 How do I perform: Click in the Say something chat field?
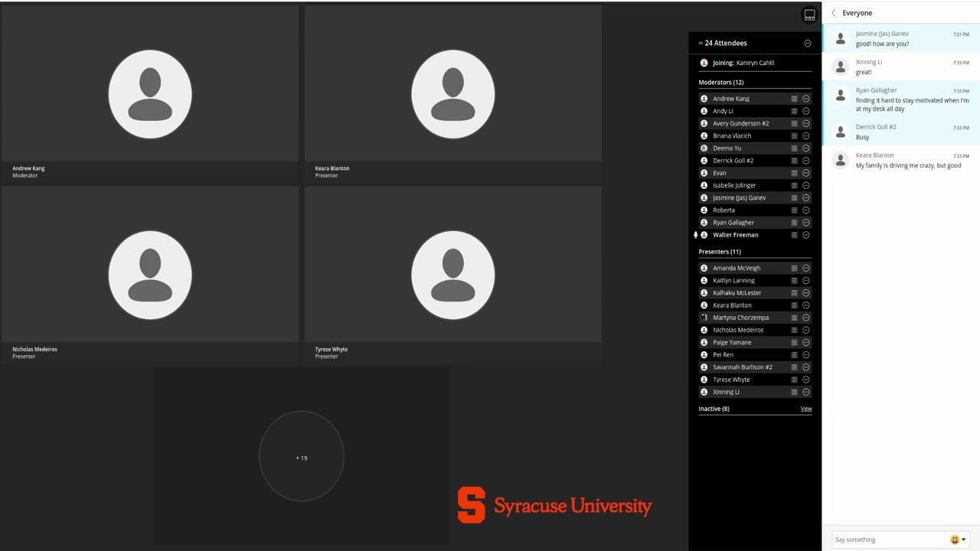point(889,540)
